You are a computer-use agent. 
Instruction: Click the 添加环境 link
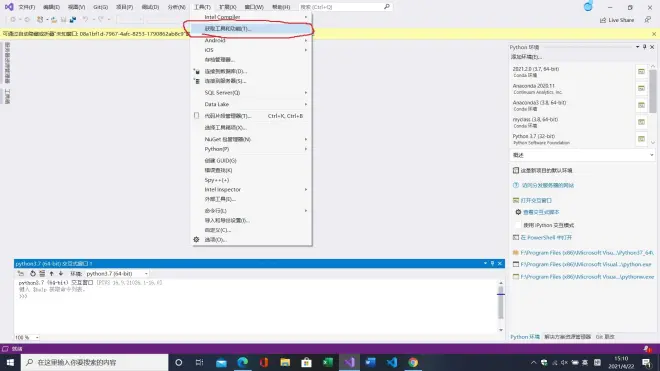tap(526, 57)
